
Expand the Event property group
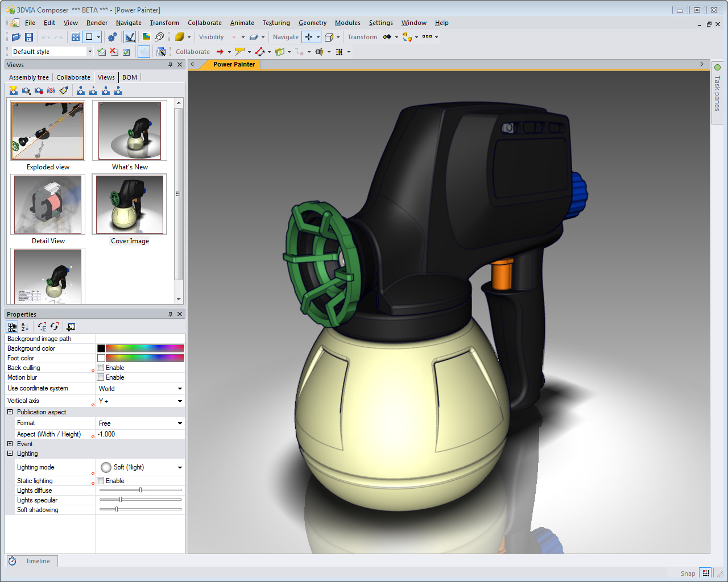coord(10,444)
